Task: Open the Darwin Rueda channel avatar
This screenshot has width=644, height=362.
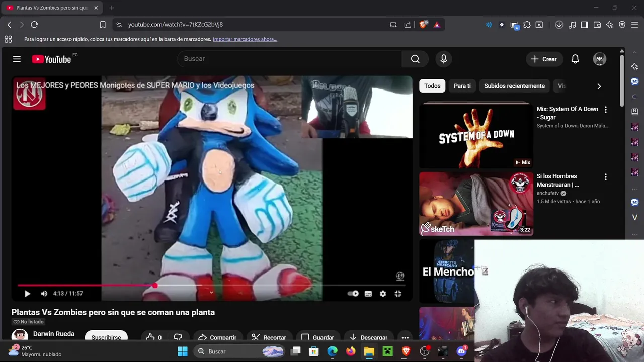Action: pyautogui.click(x=20, y=336)
